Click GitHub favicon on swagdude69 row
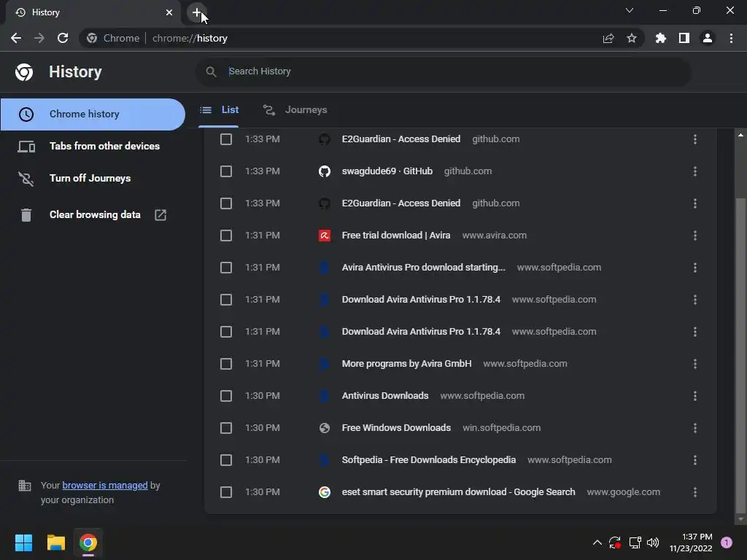 [325, 171]
